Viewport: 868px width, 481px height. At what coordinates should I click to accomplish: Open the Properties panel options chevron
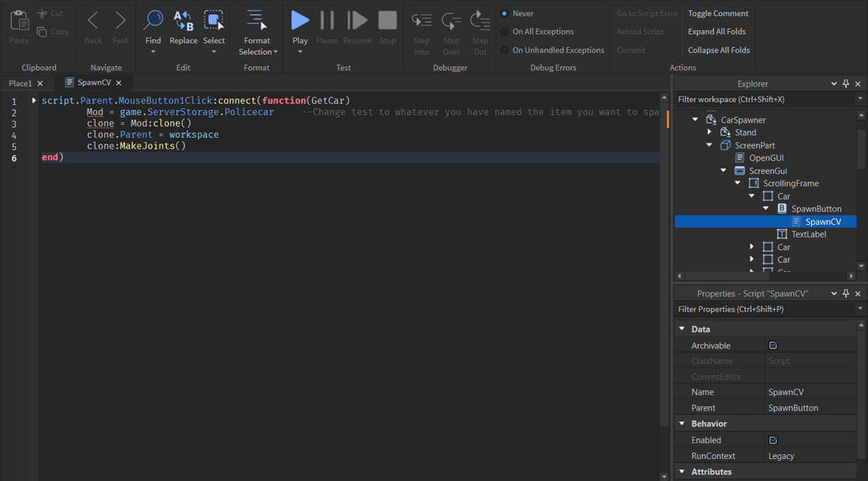[834, 294]
